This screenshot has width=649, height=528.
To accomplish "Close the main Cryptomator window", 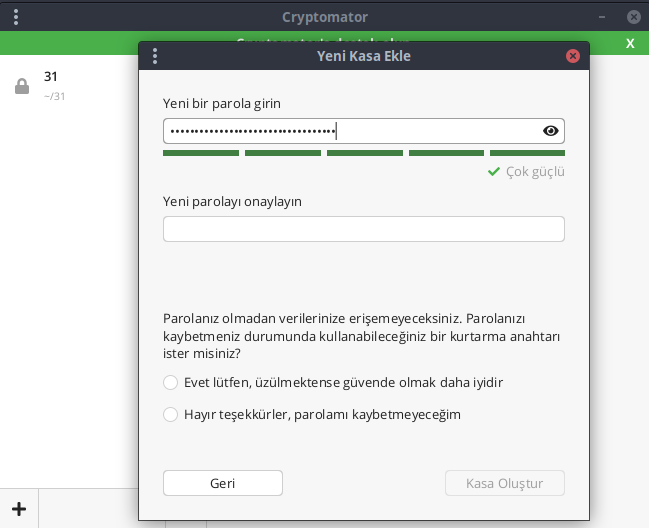I will [633, 17].
